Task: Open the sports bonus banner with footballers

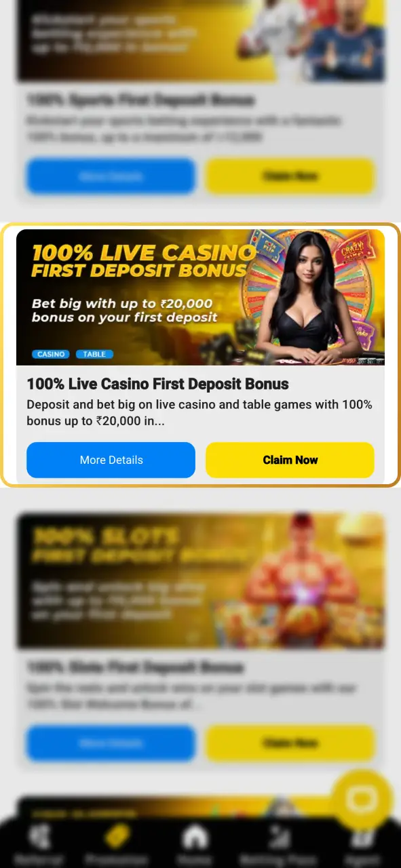Action: pyautogui.click(x=200, y=41)
